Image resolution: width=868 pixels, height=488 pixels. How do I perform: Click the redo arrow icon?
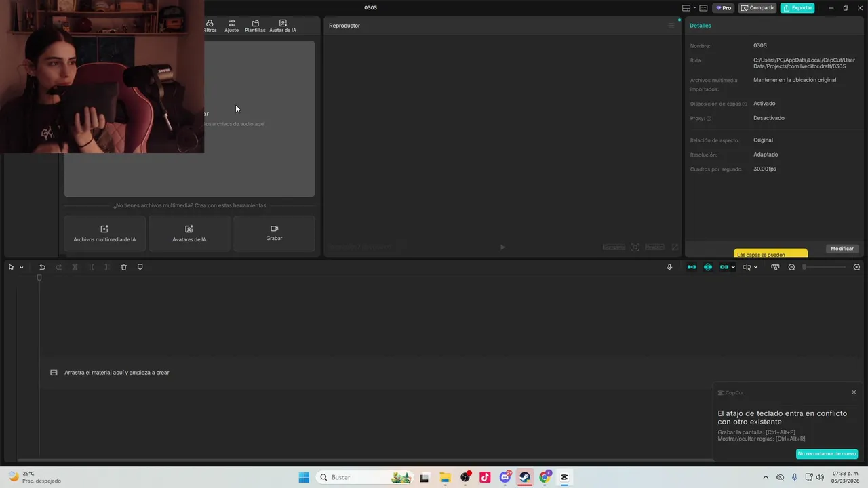click(58, 267)
